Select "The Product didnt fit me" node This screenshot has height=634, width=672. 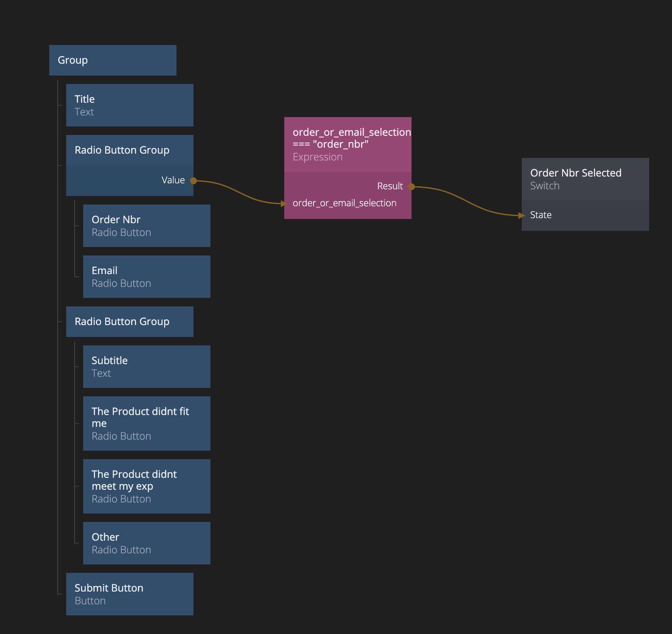click(146, 424)
